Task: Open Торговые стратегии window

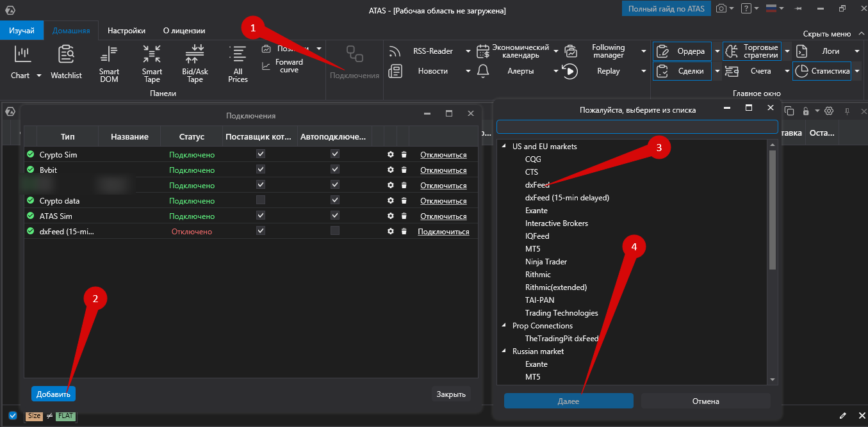Action: coord(752,51)
